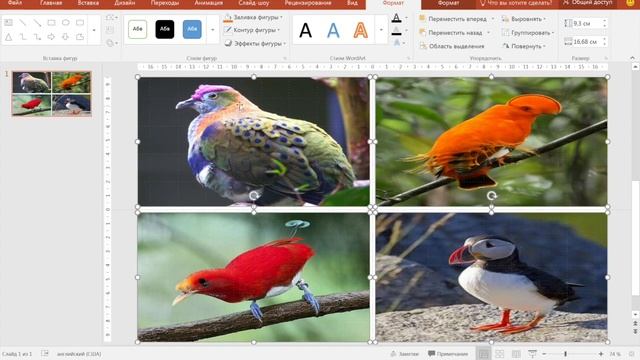
Task: Click the puffin picture
Action: 491,277
